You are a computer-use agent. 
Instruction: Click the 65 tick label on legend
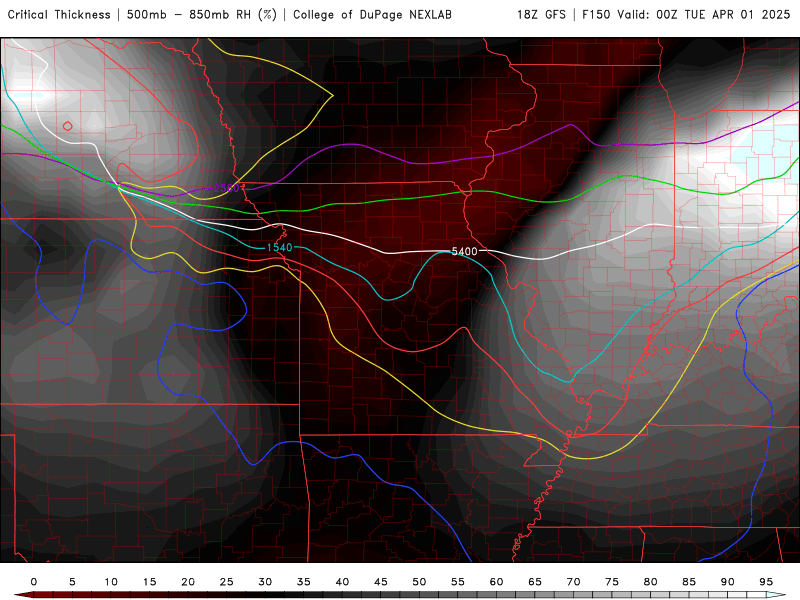coord(535,582)
